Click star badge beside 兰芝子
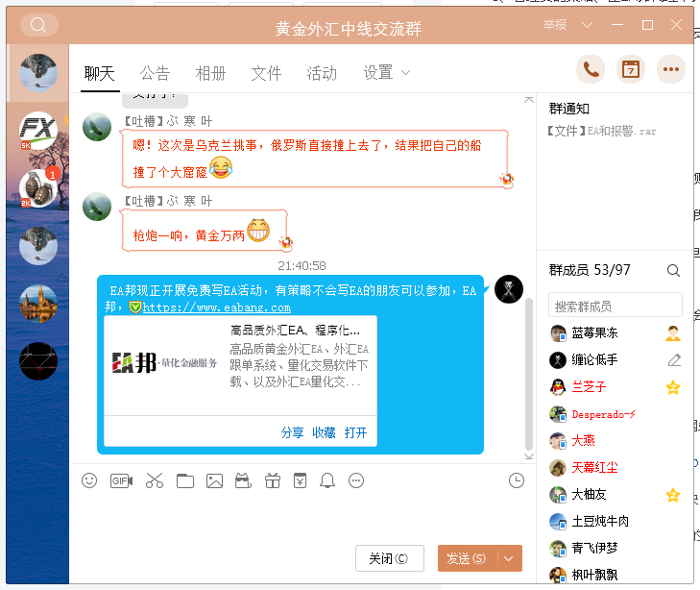Viewport: 700px width, 590px height. pyautogui.click(x=673, y=387)
